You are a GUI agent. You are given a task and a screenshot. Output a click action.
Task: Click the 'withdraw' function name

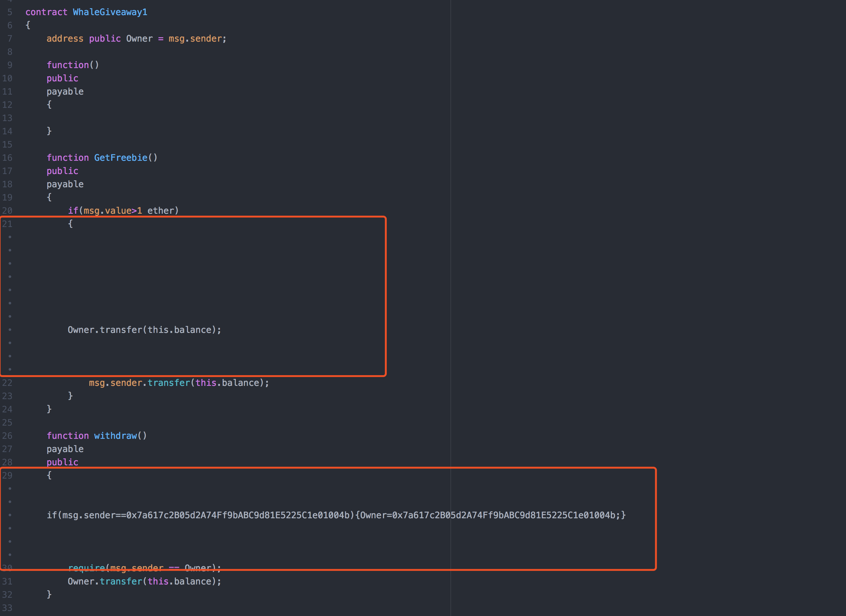pyautogui.click(x=115, y=436)
